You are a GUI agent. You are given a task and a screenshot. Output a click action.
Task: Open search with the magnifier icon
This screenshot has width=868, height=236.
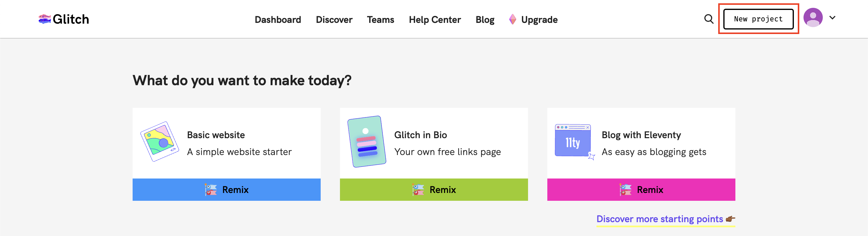coord(709,19)
